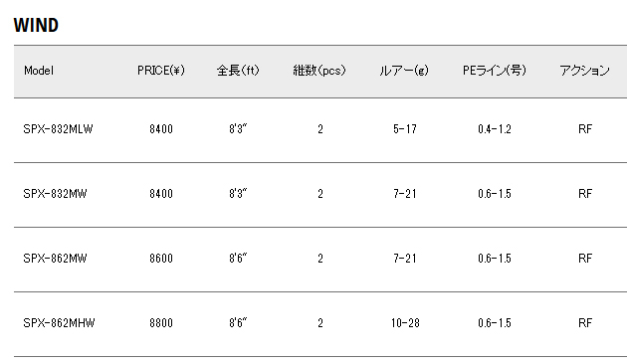Screen dimensions: 627x364
Task: Click the 10-28 lure weight cell
Action: click(405, 323)
